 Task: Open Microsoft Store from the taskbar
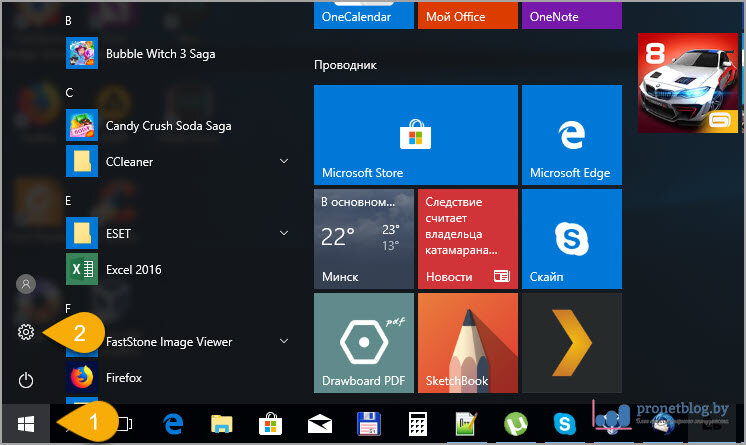pyautogui.click(x=270, y=424)
